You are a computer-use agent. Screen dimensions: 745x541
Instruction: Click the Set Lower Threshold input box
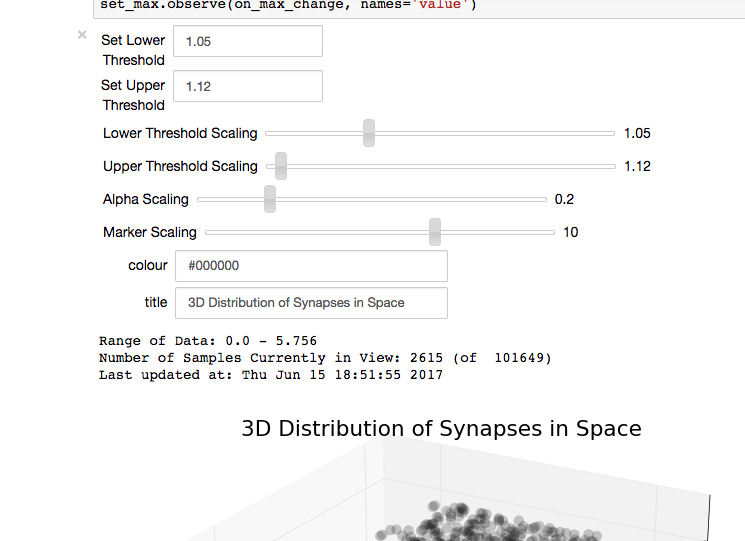click(x=248, y=41)
